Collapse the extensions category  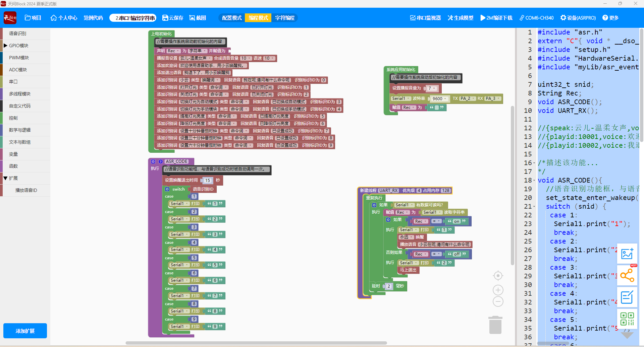pyautogui.click(x=6, y=178)
